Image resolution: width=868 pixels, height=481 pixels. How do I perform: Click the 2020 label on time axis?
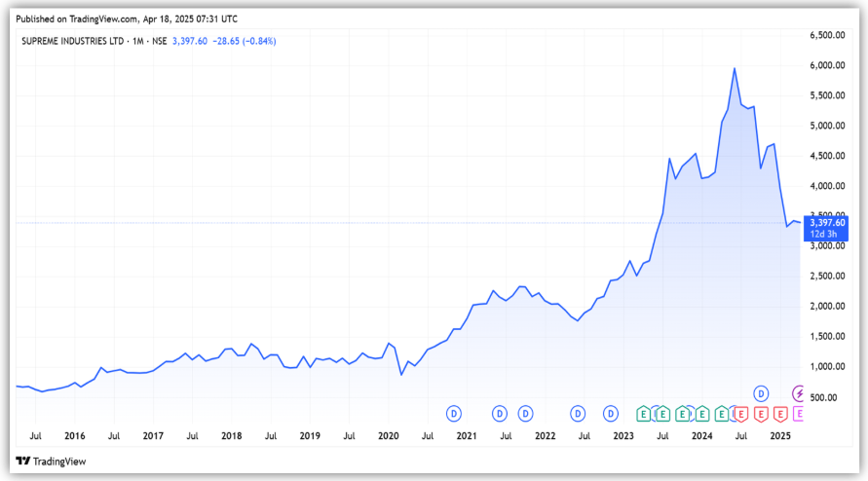[388, 435]
